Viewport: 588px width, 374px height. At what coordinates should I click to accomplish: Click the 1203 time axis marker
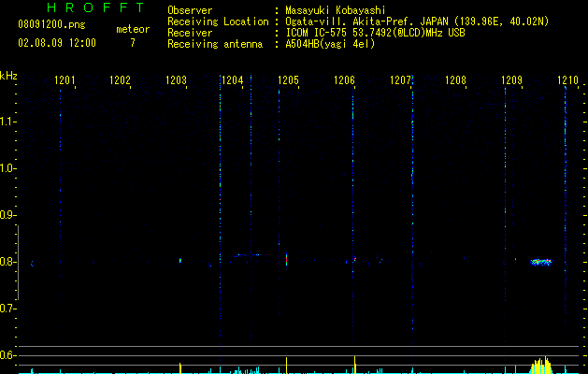point(176,80)
